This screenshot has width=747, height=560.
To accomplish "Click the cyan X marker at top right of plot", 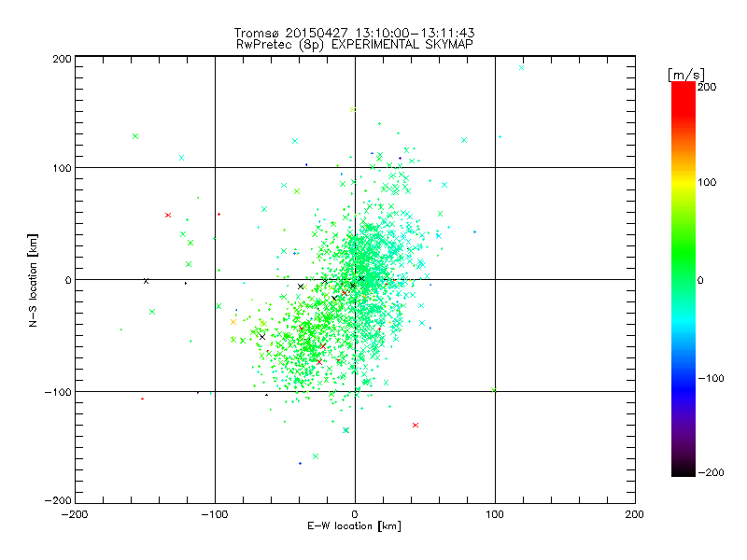I will (521, 67).
